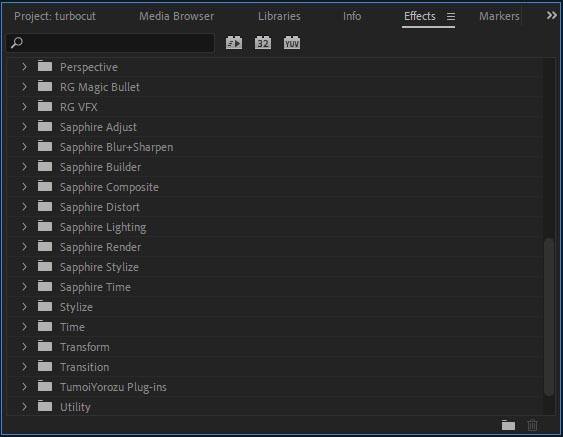The height and width of the screenshot is (437, 563).
Task: Toggle 32-bit Color effects filter
Action: (262, 43)
